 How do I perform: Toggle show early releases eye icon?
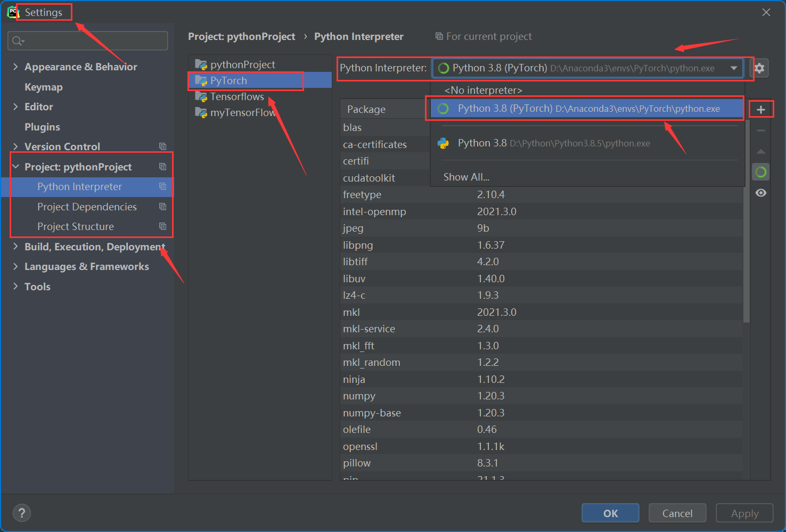[x=761, y=193]
